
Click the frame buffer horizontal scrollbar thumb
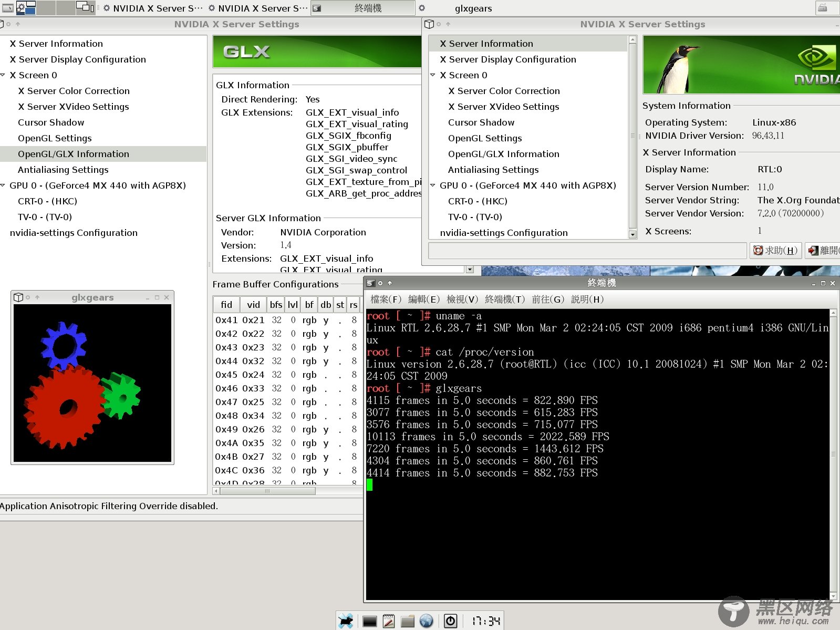(x=268, y=491)
